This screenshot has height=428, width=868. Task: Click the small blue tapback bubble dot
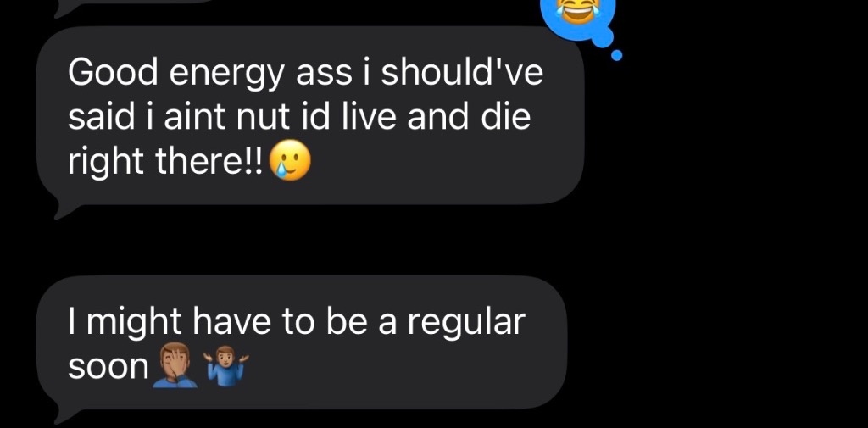tap(617, 55)
